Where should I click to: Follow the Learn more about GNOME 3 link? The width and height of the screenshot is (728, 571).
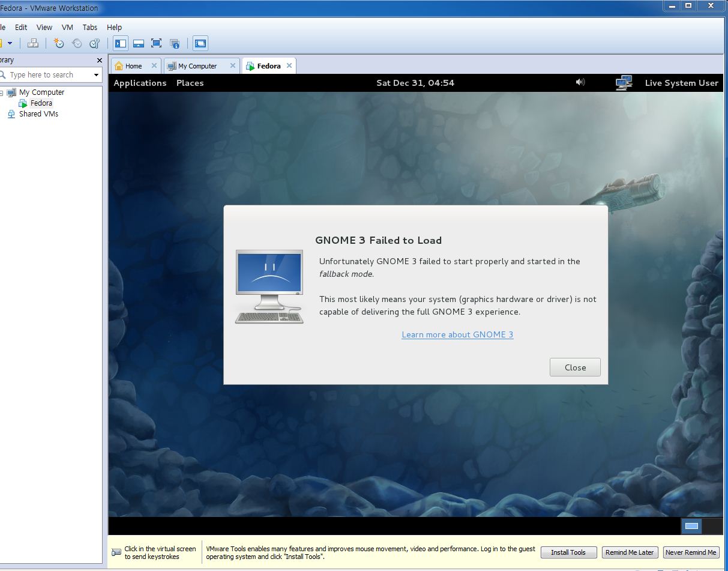point(457,334)
